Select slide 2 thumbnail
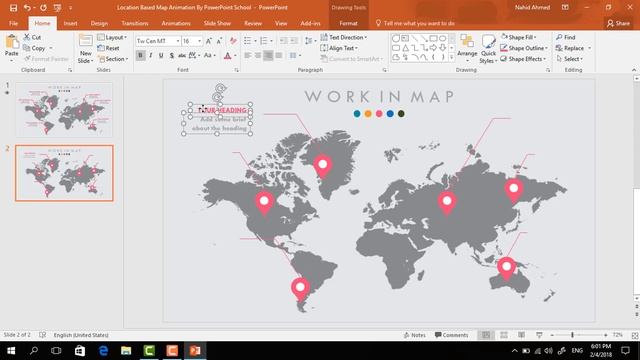Viewport: 640px width, 360px height. (64, 173)
